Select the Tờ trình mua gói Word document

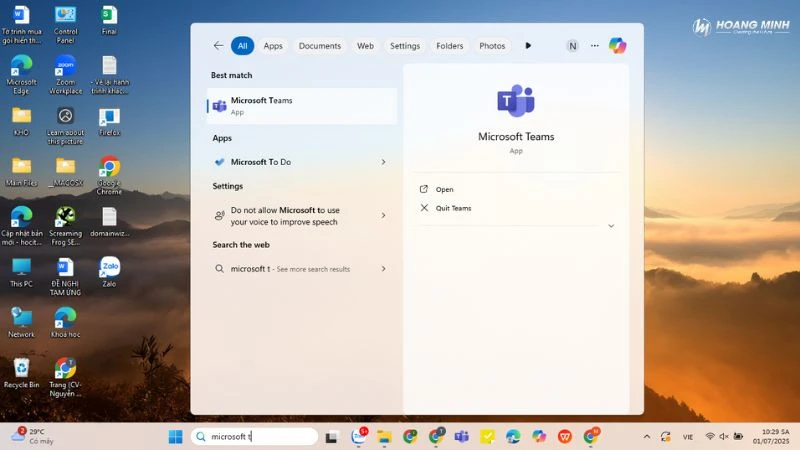pyautogui.click(x=21, y=24)
